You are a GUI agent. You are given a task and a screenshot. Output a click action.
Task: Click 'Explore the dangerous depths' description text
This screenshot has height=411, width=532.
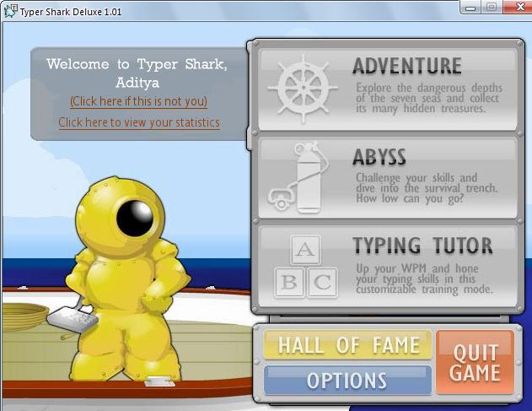pyautogui.click(x=429, y=98)
